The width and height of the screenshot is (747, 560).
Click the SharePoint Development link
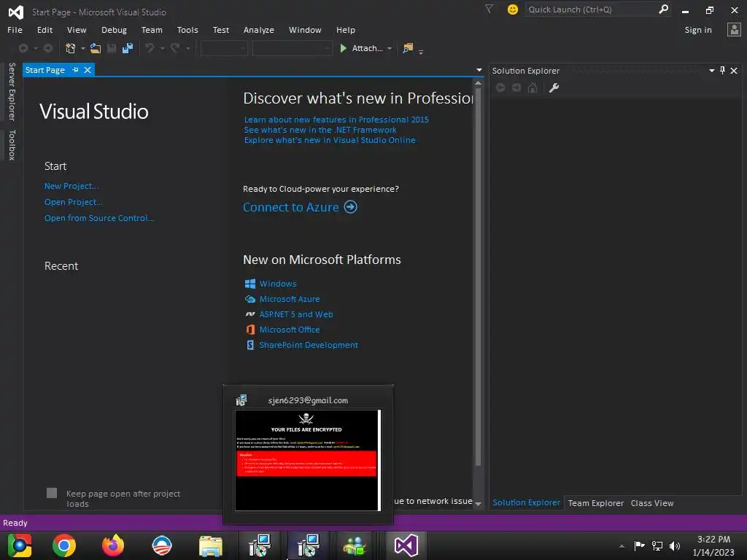pos(309,345)
